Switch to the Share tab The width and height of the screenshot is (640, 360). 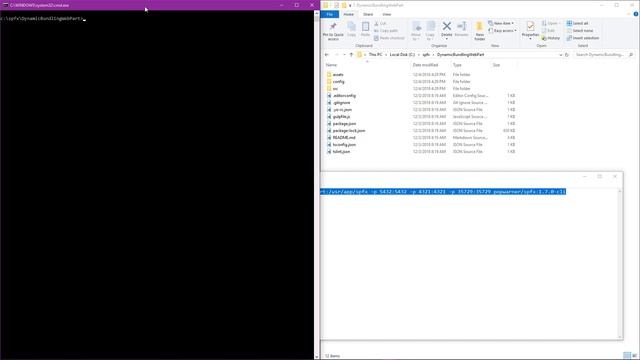368,14
